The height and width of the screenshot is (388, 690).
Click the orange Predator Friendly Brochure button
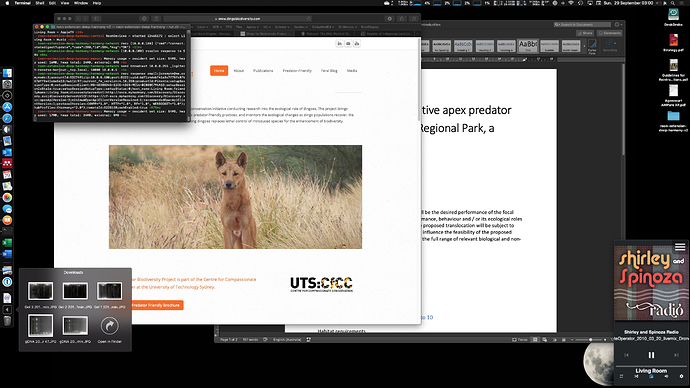(157, 305)
